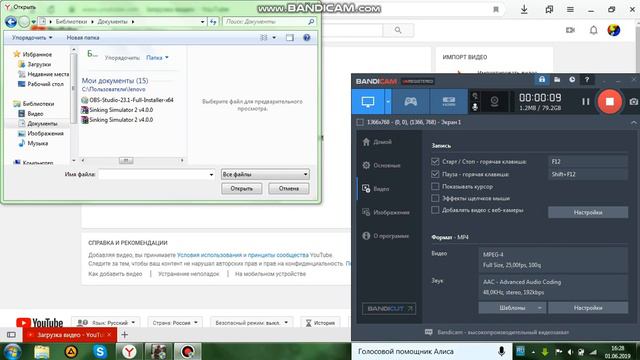This screenshot has width=640, height=360.
Task: Select Bandicam screen recording mode
Action: (x=368, y=101)
